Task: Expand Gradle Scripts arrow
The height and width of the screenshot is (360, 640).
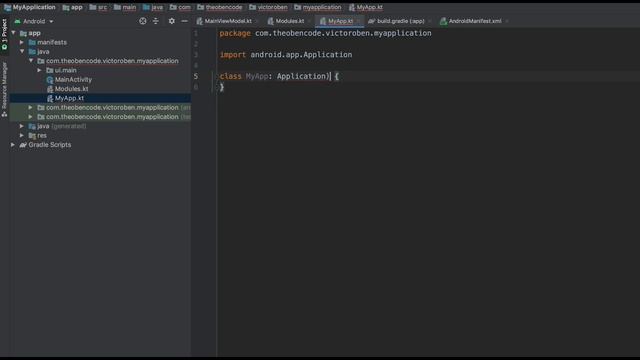Action: coord(13,145)
